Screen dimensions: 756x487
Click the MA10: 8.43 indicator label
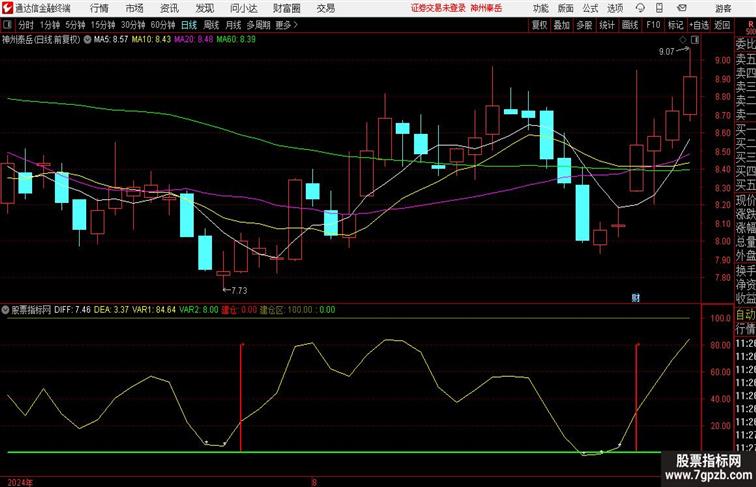point(151,40)
